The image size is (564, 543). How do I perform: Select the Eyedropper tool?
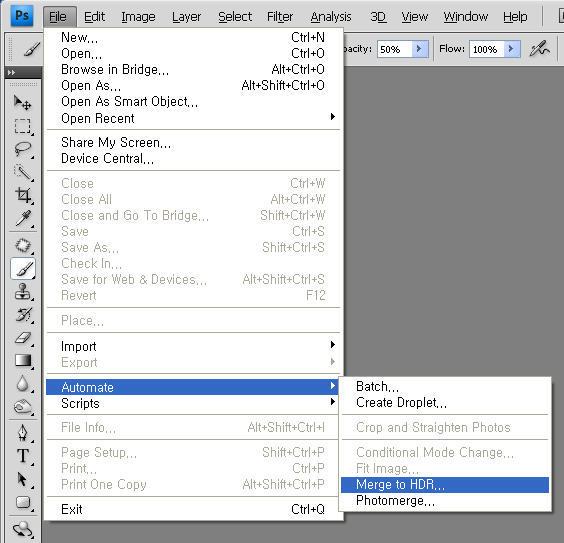(23, 218)
